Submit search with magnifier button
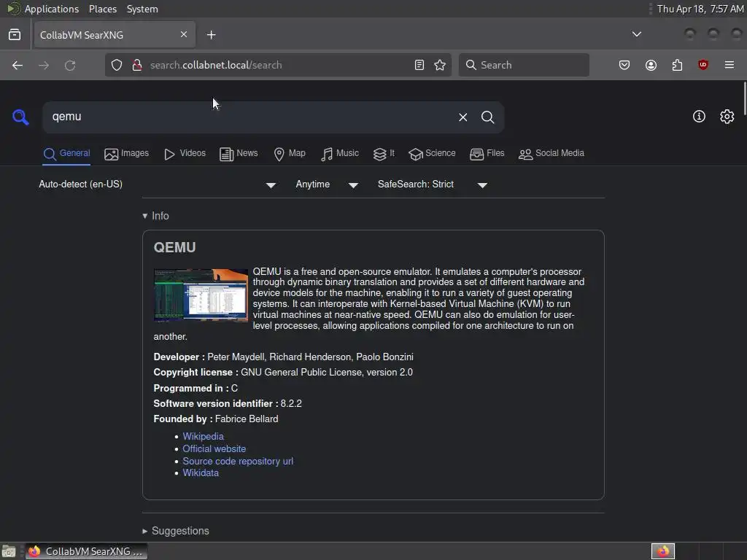747x560 pixels. (x=487, y=117)
